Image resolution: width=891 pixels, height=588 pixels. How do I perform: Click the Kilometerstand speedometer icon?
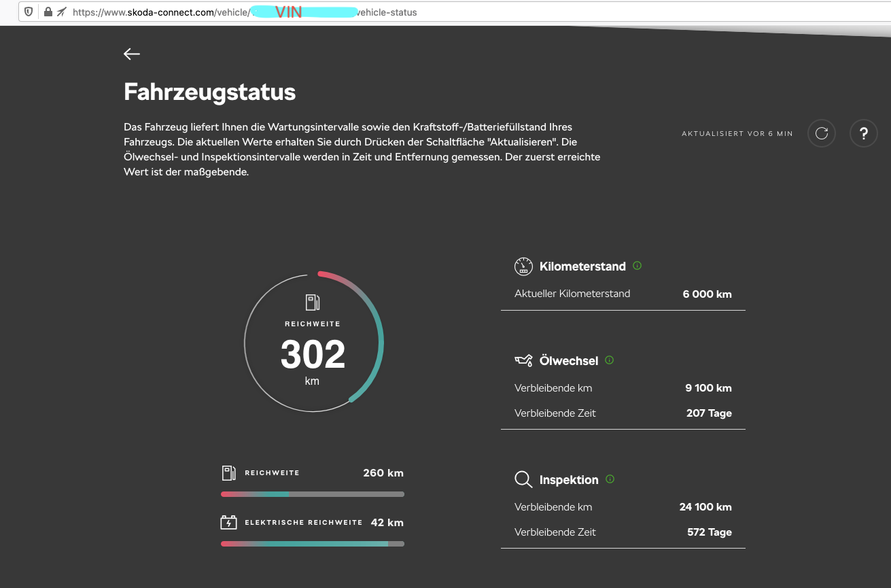coord(523,266)
